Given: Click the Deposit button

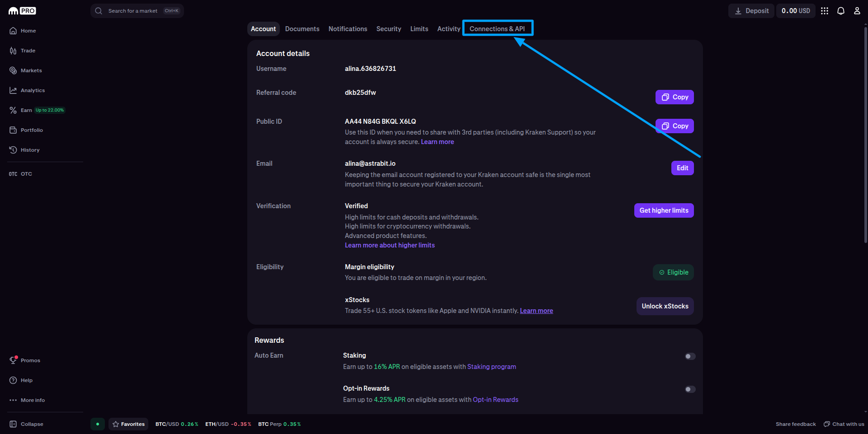Looking at the screenshot, I should (752, 11).
